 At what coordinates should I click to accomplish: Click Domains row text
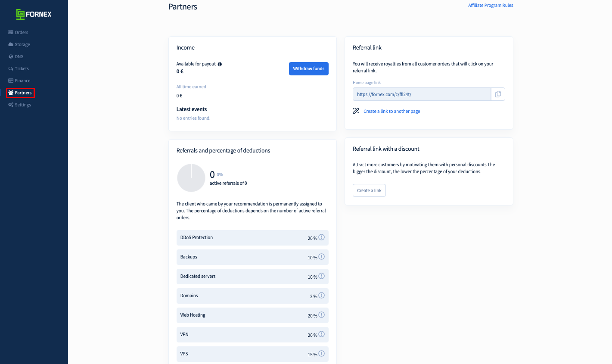click(189, 296)
